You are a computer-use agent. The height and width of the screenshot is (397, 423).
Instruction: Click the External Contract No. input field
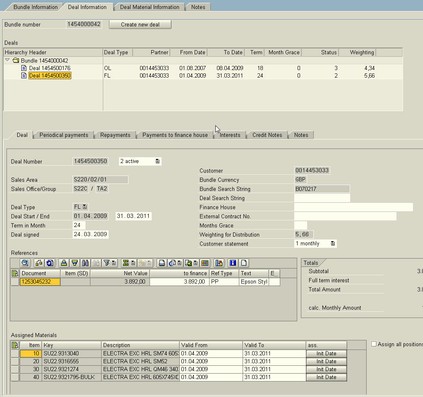[345, 216]
